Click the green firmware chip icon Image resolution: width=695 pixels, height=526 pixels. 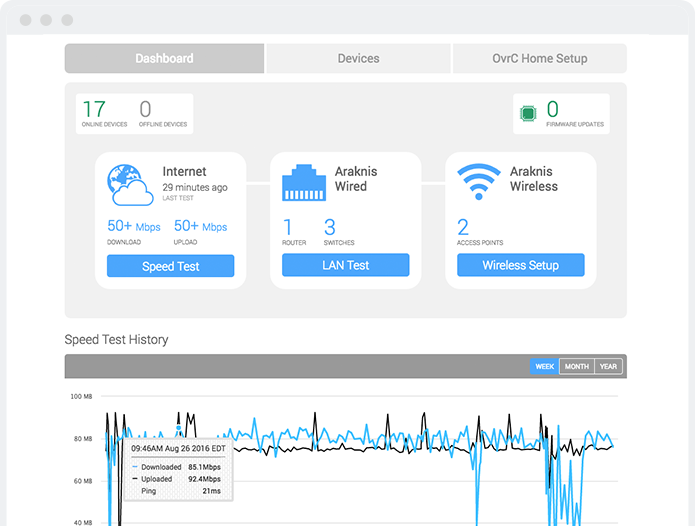pos(528,113)
